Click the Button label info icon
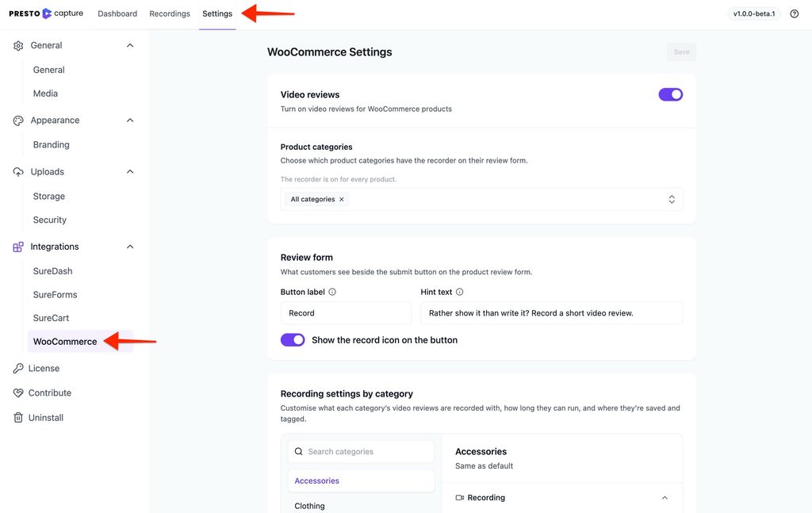The image size is (812, 513). pos(332,292)
